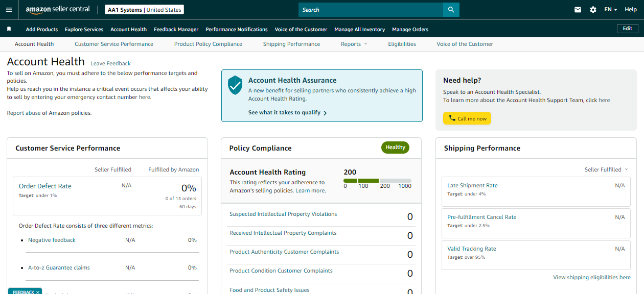Open the Order Defect Rate link

pos(45,186)
